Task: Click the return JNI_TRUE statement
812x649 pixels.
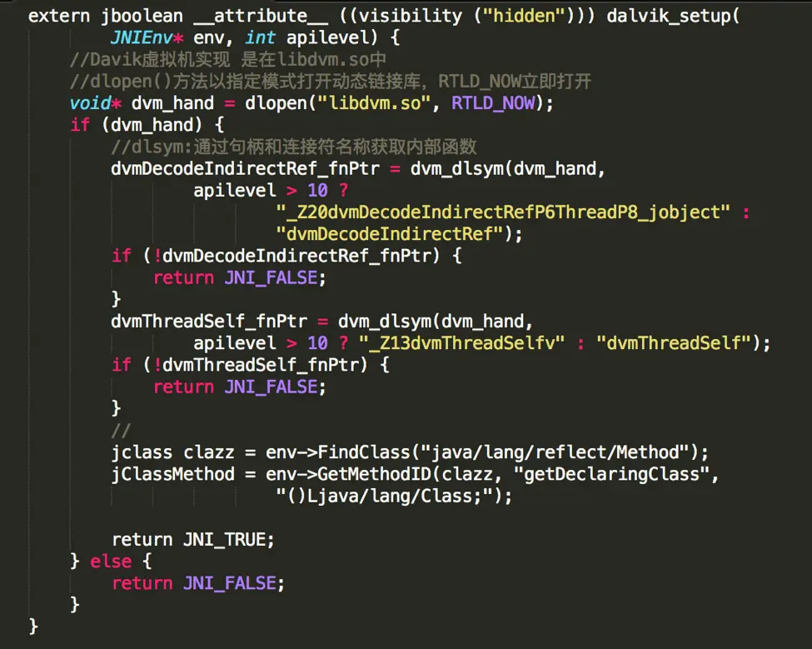Action: pyautogui.click(x=193, y=540)
